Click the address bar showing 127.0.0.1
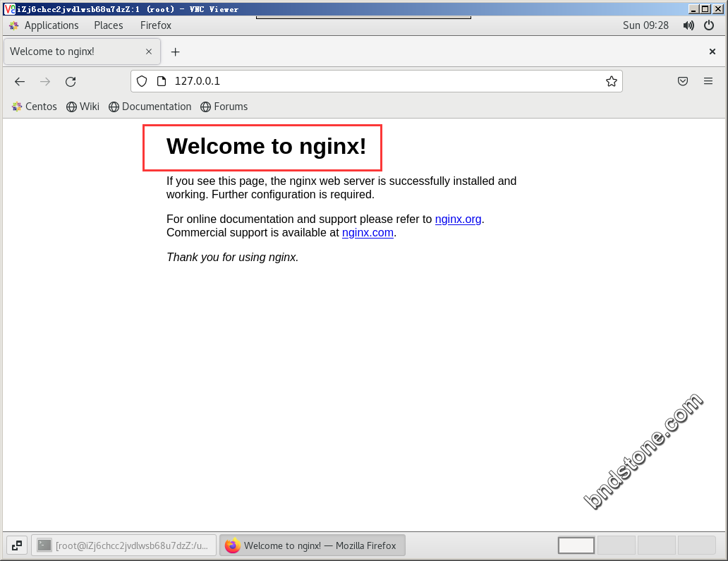Screen dimensions: 728x561 coord(377,81)
